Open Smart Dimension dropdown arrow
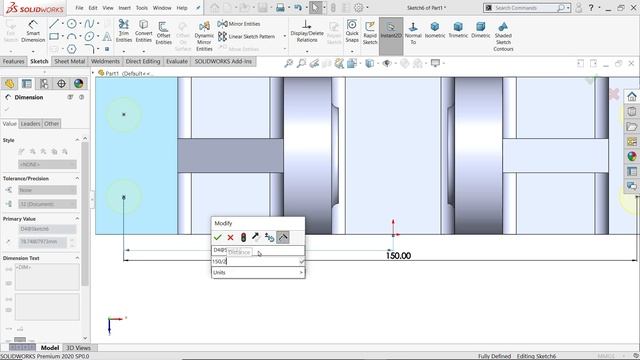The image size is (640, 360). 33,51
